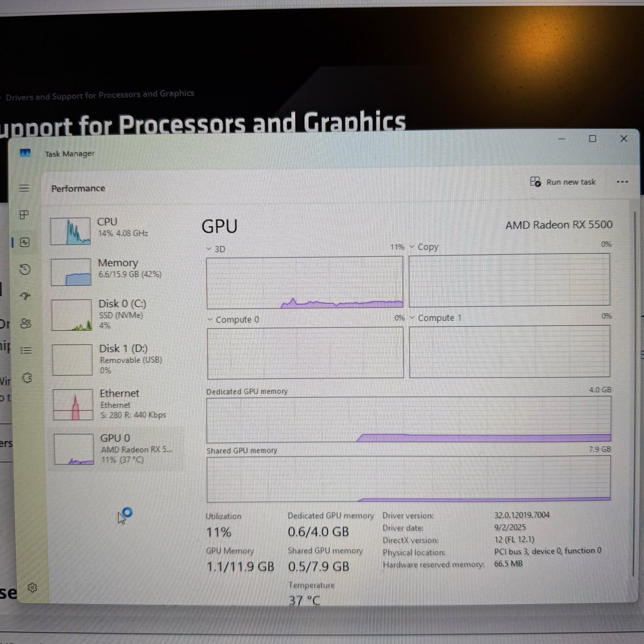Open the Task Manager hamburger navigation menu
This screenshot has height=644, width=644.
24,188
